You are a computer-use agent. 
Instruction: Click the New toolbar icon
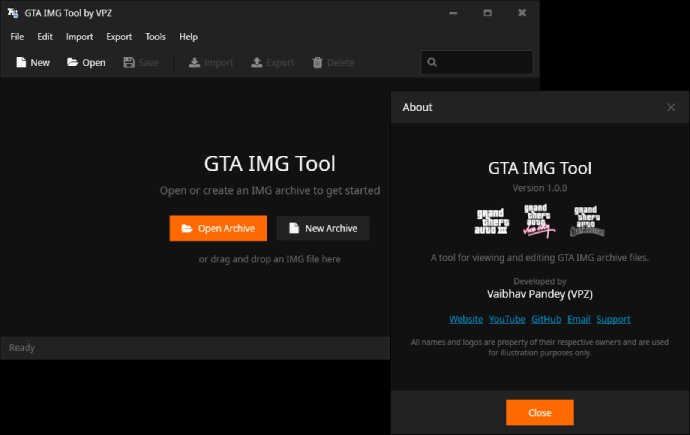pyautogui.click(x=22, y=62)
